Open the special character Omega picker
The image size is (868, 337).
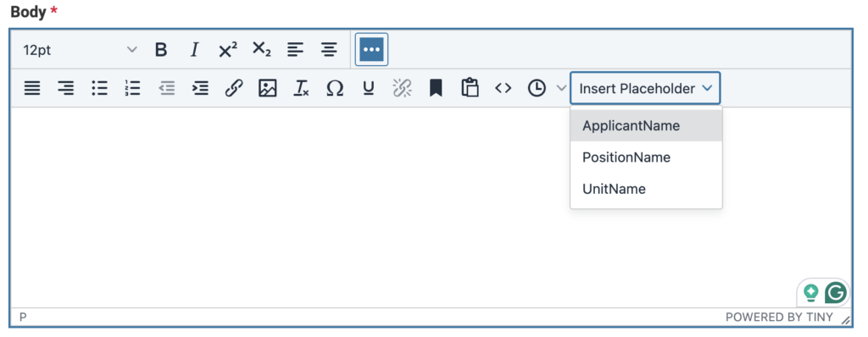(335, 88)
